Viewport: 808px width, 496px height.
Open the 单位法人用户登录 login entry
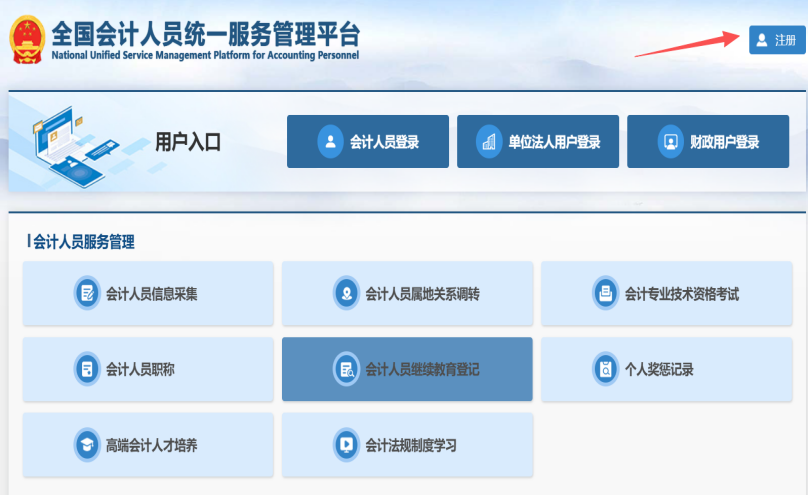[538, 142]
